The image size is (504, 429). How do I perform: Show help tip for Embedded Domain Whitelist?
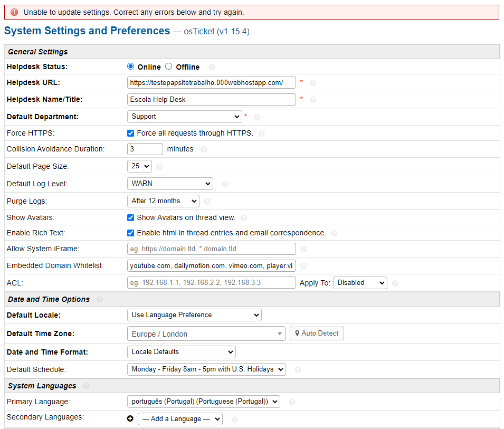303,266
